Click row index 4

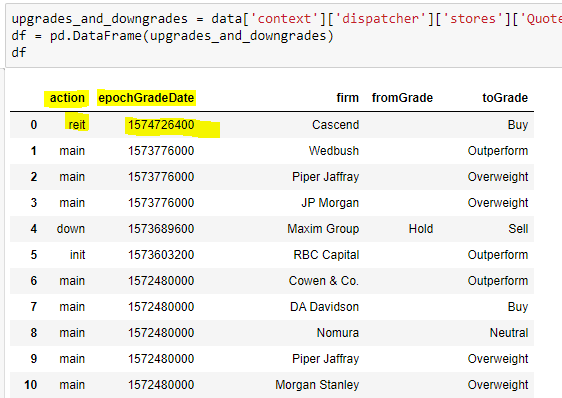[x=34, y=229]
